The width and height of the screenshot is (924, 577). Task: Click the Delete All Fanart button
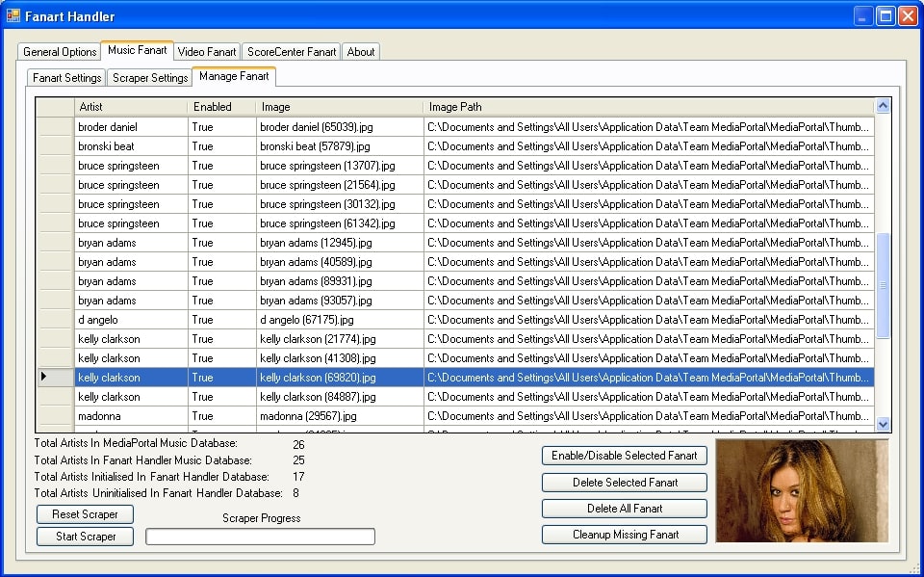(x=625, y=509)
